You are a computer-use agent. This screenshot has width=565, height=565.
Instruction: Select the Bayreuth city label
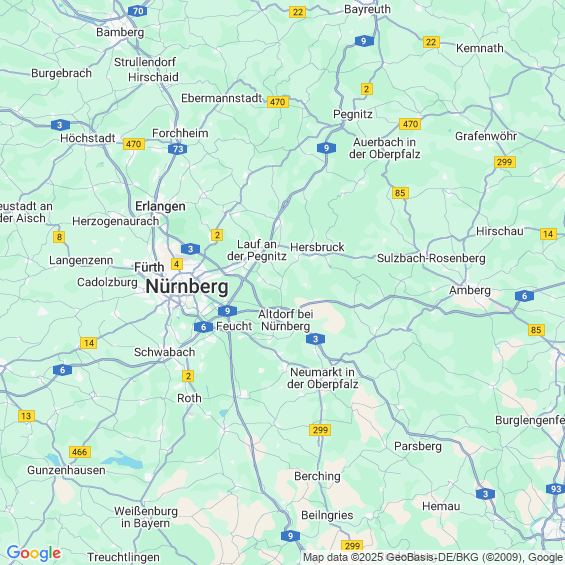tap(367, 9)
